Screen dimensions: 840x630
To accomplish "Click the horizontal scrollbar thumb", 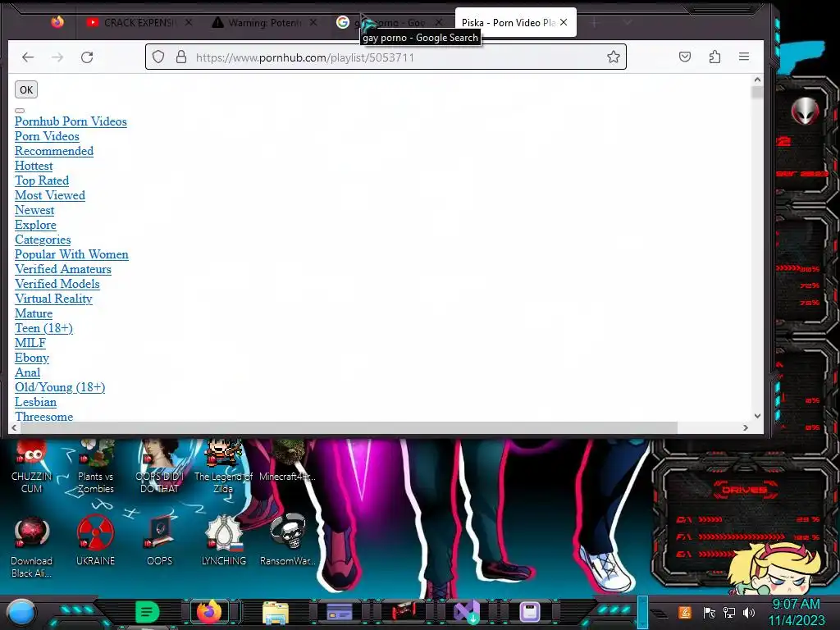I will (x=349, y=427).
